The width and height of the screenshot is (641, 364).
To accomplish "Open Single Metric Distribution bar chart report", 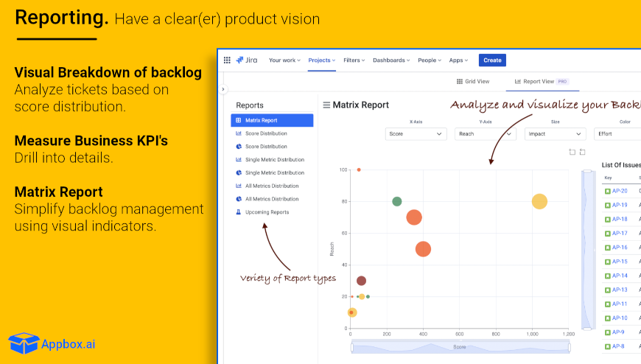I will (272, 159).
